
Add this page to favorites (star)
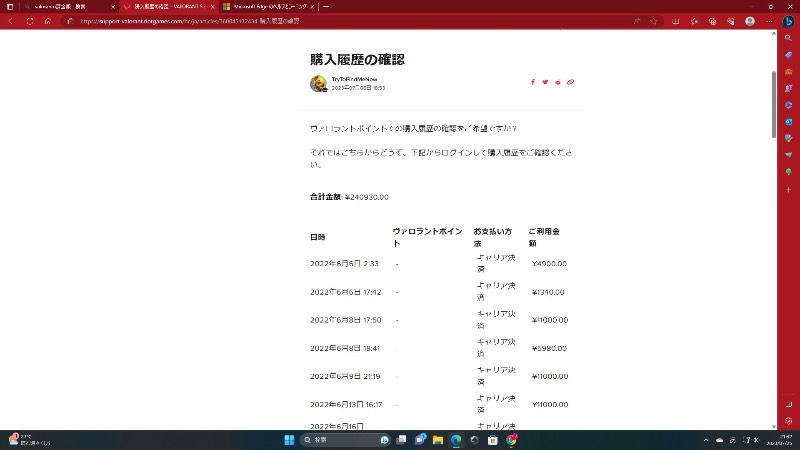654,21
